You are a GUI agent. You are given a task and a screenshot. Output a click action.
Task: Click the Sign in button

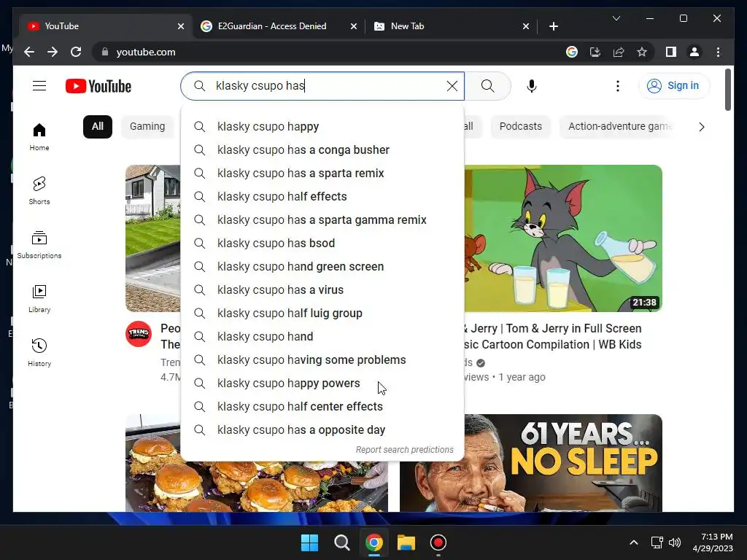click(x=673, y=86)
